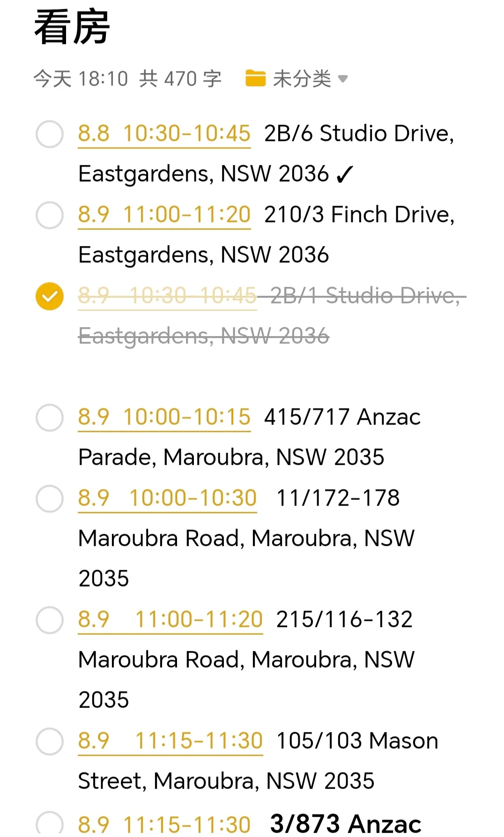Open the 8.8 10:30-10:45 time link
This screenshot has height=837, width=504.
(x=164, y=134)
